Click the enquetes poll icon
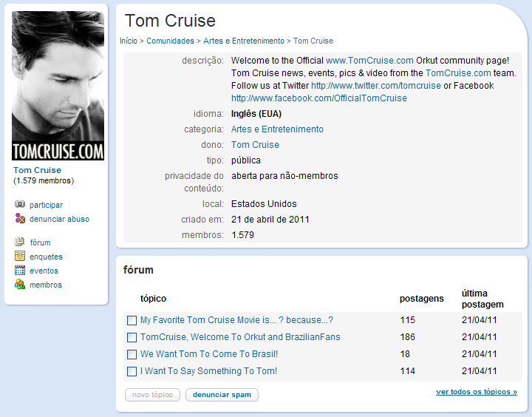The height and width of the screenshot is (417, 532). click(x=20, y=257)
